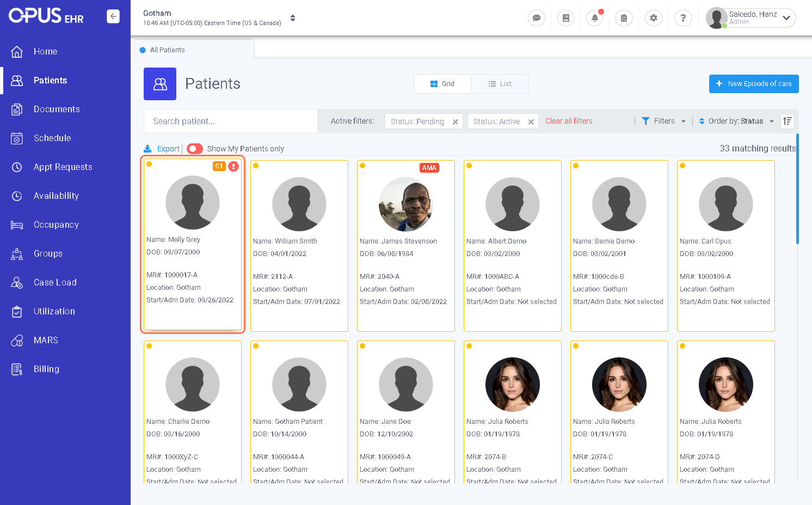This screenshot has width=812, height=505.
Task: Click the Export link
Action: pyautogui.click(x=168, y=149)
